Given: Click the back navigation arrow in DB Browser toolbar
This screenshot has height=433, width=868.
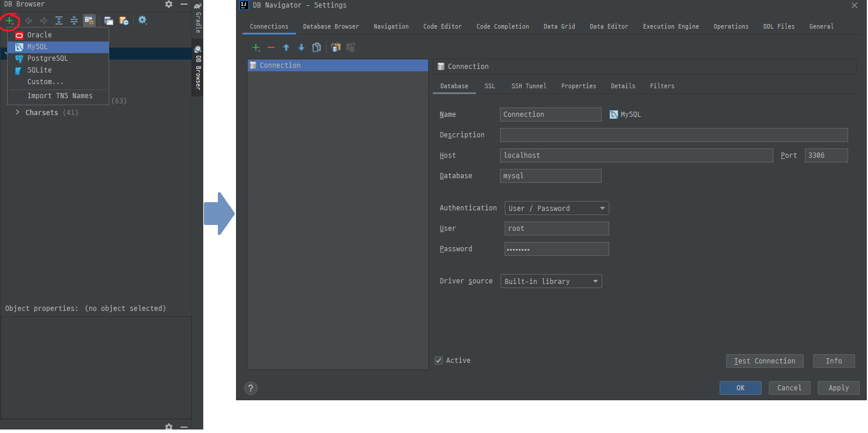Looking at the screenshot, I should (28, 20).
